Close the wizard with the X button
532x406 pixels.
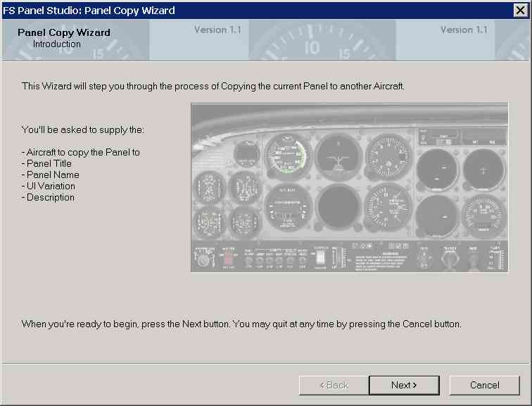click(x=521, y=11)
